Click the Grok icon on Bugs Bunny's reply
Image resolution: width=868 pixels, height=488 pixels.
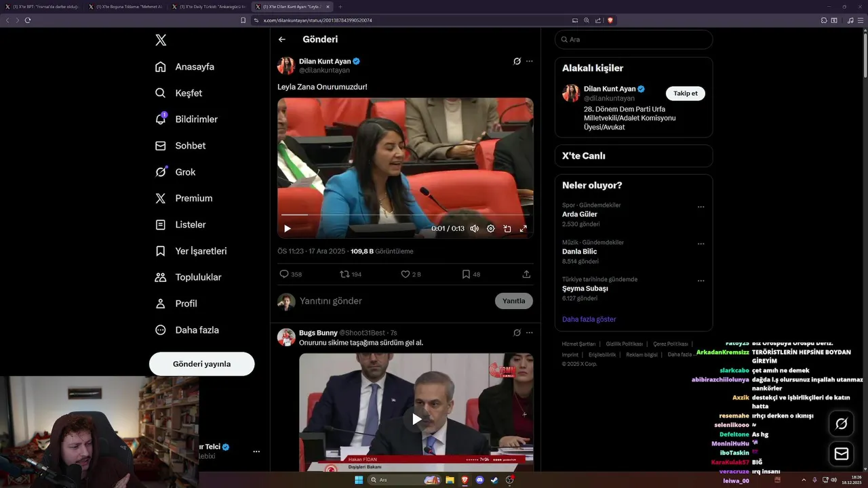pos(517,333)
